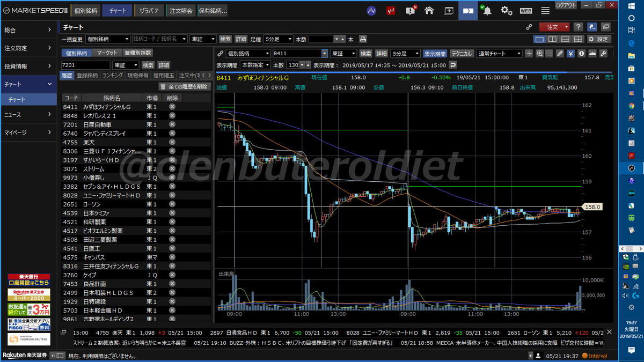Open the 足種 5分足 dropdown in batch row

tap(278, 39)
